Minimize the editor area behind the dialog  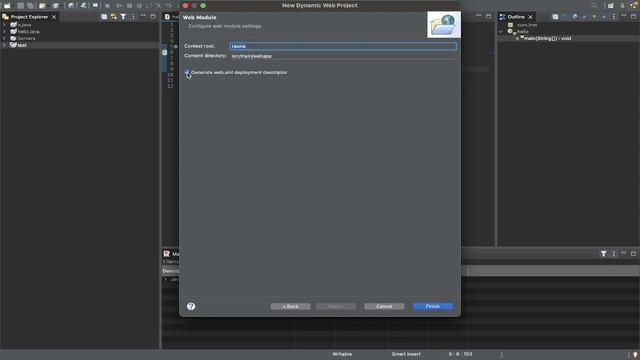point(478,16)
